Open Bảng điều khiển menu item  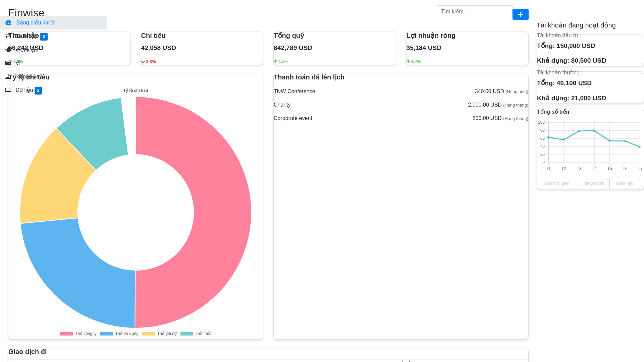pyautogui.click(x=53, y=23)
